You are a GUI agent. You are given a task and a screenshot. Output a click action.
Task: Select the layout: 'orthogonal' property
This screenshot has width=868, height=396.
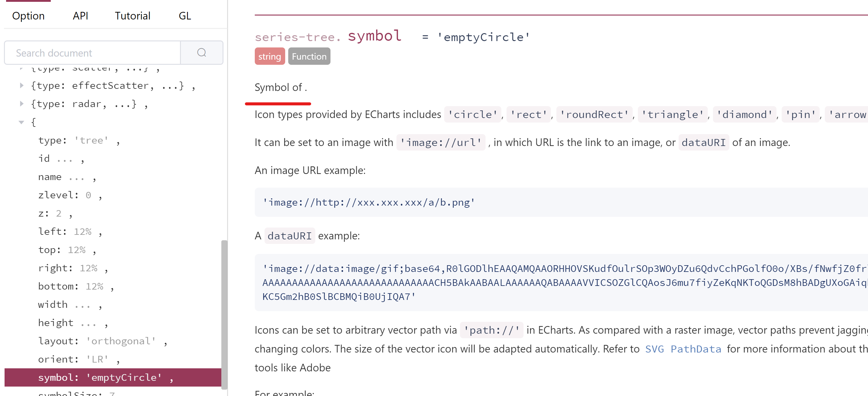pyautogui.click(x=97, y=341)
